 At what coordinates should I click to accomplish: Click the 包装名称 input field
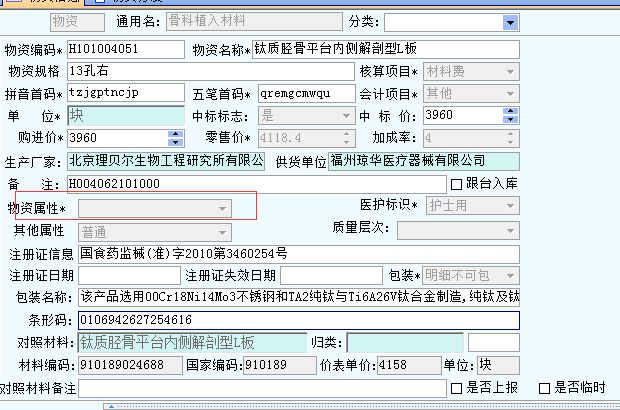[299, 297]
